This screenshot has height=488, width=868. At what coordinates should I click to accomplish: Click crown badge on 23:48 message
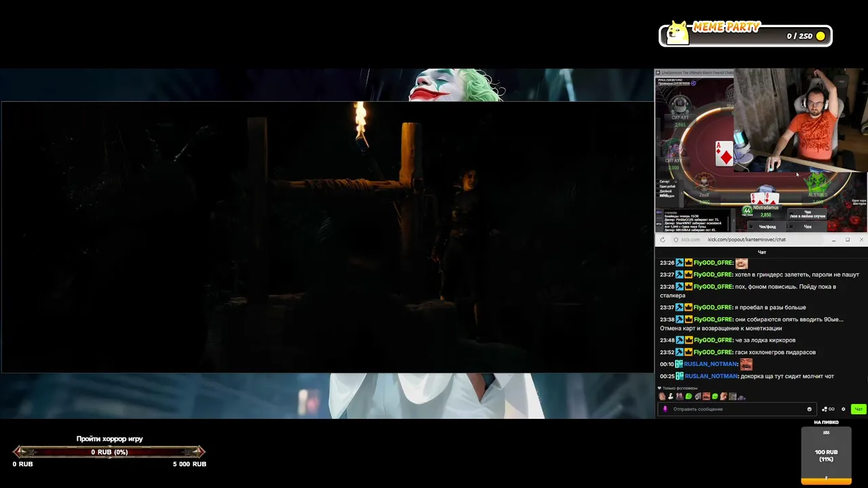pos(688,340)
